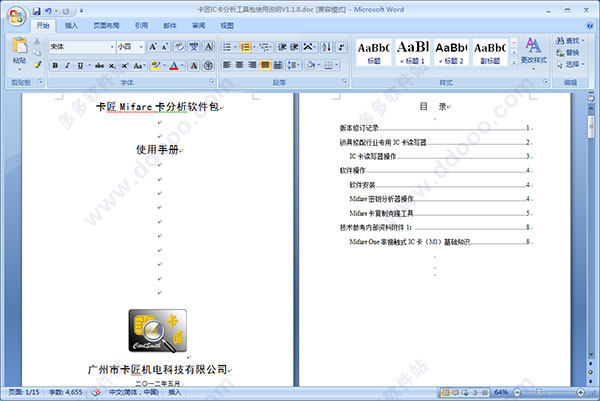Activate the Format Painter brush

37,65
